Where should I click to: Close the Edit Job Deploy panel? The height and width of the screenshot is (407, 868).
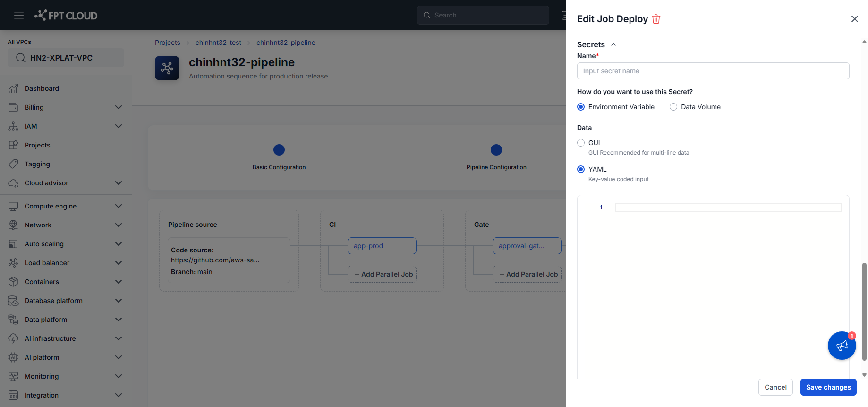pyautogui.click(x=854, y=19)
